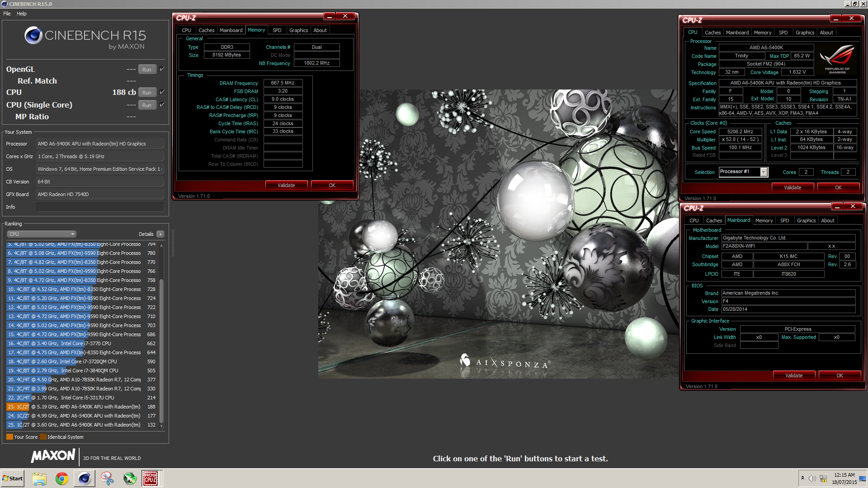Minimize the CPU-Z processor window
The image size is (868, 488).
coord(836,19)
